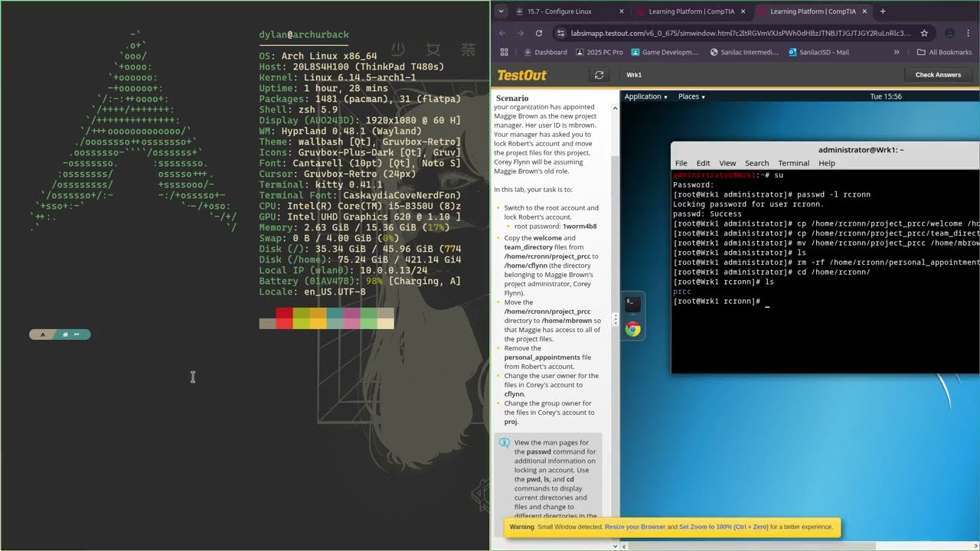The image size is (980, 551).
Task: View site information icon in address bar
Action: click(x=561, y=33)
